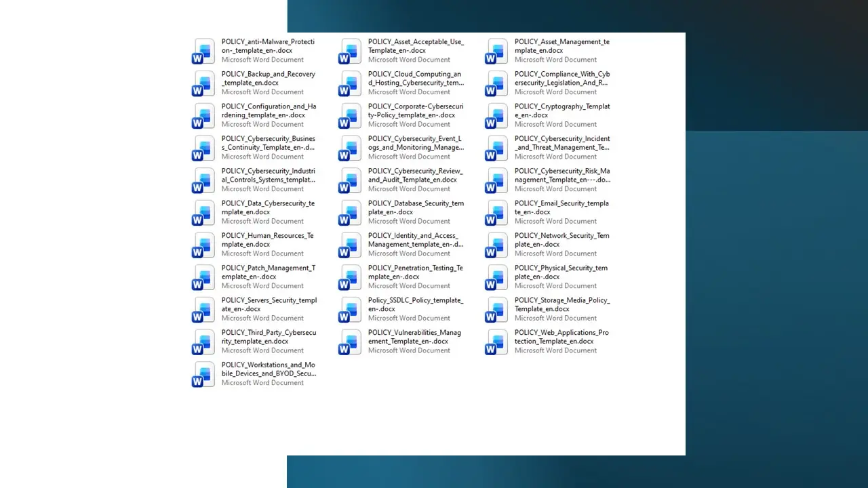
Task: Click the POLICY_Corporate-Cybersecurity-Policy file name
Action: pos(415,110)
